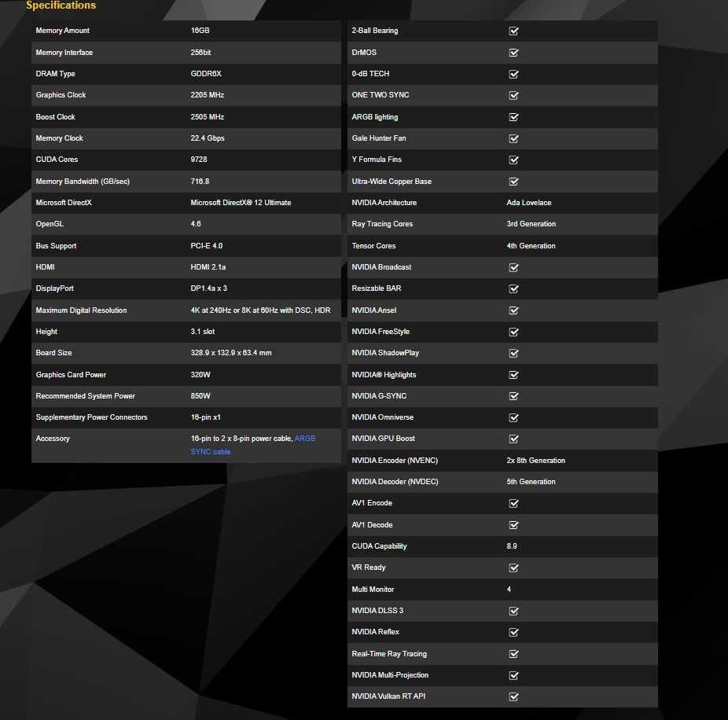
Task: Select the DP1.4a x 3 value
Action: 208,288
